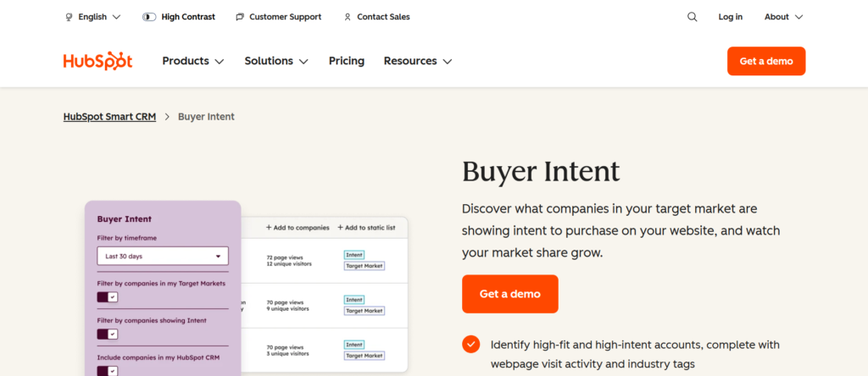Expand the Products menu

192,61
